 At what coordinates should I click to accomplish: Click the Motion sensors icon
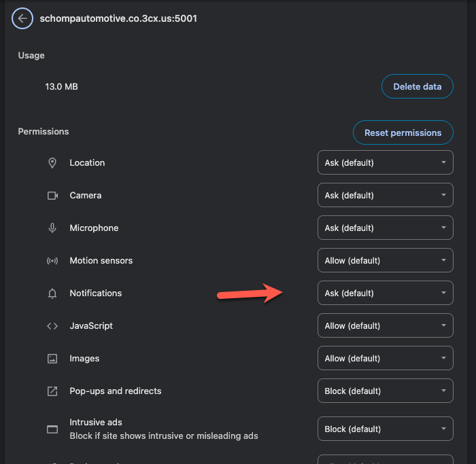tap(52, 261)
